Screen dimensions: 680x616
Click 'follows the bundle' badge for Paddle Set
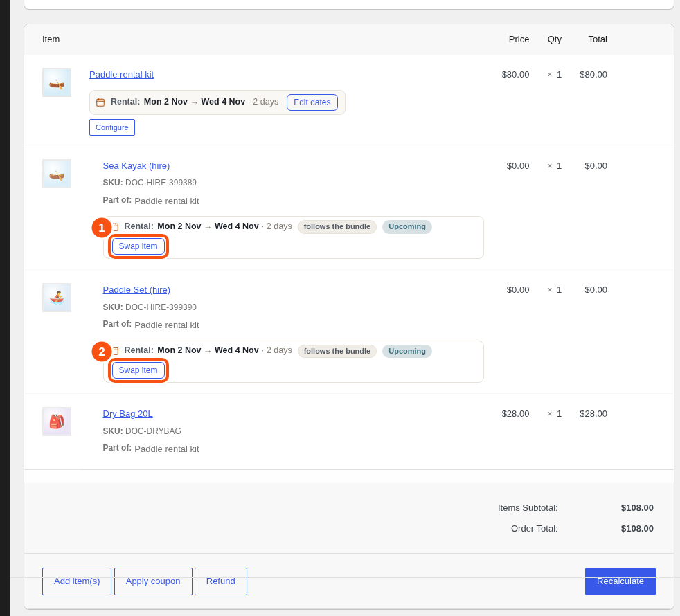337,351
